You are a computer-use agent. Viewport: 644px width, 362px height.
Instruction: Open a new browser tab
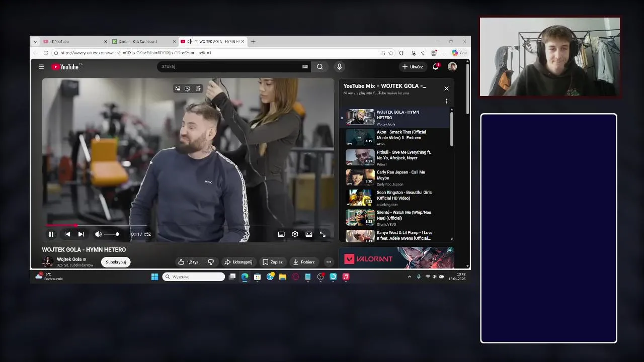(x=253, y=41)
